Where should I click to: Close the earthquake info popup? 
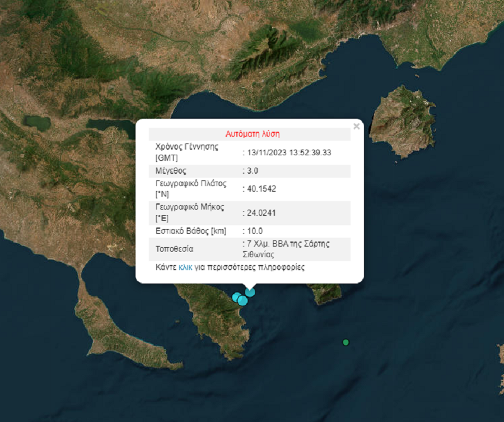(356, 127)
